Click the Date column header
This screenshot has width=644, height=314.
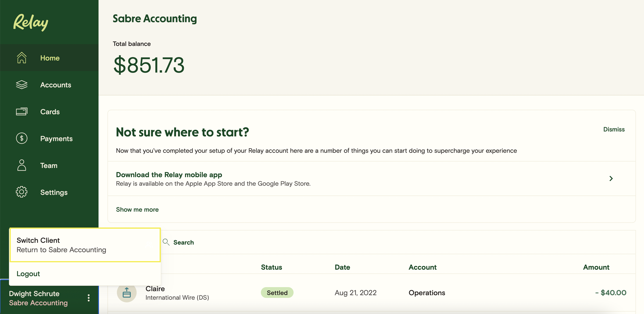pyautogui.click(x=342, y=267)
